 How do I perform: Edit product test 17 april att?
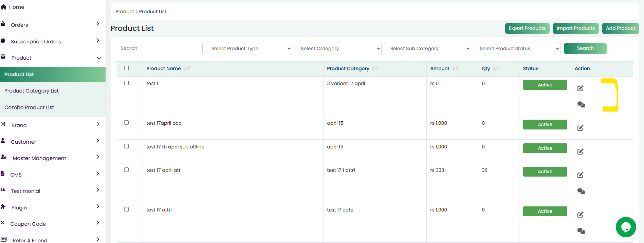pyautogui.click(x=581, y=175)
